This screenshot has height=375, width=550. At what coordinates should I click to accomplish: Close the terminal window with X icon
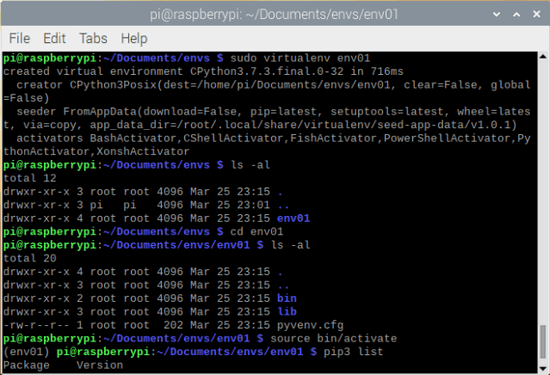tap(536, 14)
